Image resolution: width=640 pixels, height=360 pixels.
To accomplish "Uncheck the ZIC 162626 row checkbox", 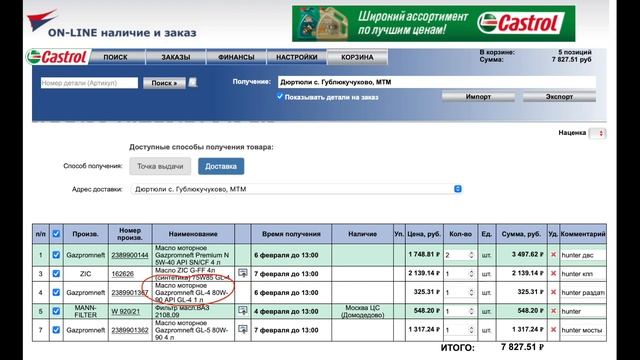I will [x=56, y=273].
